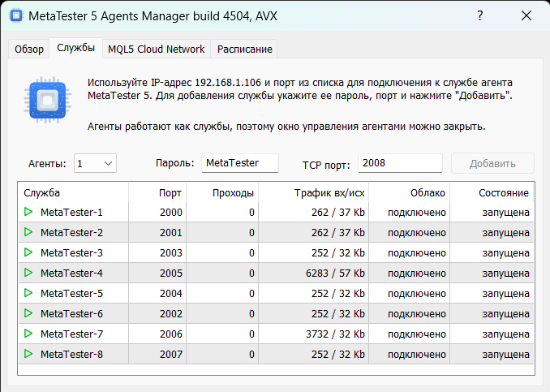Image resolution: width=550 pixels, height=392 pixels.
Task: Click the Проходы column header
Action: coord(222,192)
